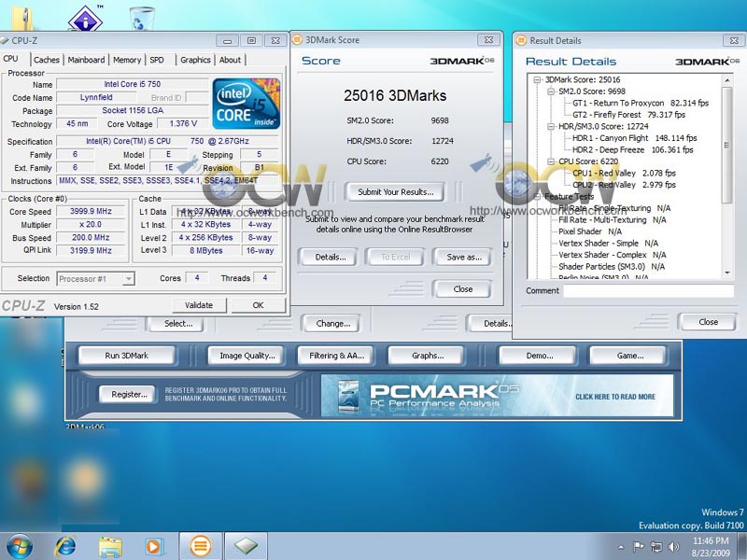
Task: Go to the Memory tab in CPU-Z
Action: pos(127,60)
